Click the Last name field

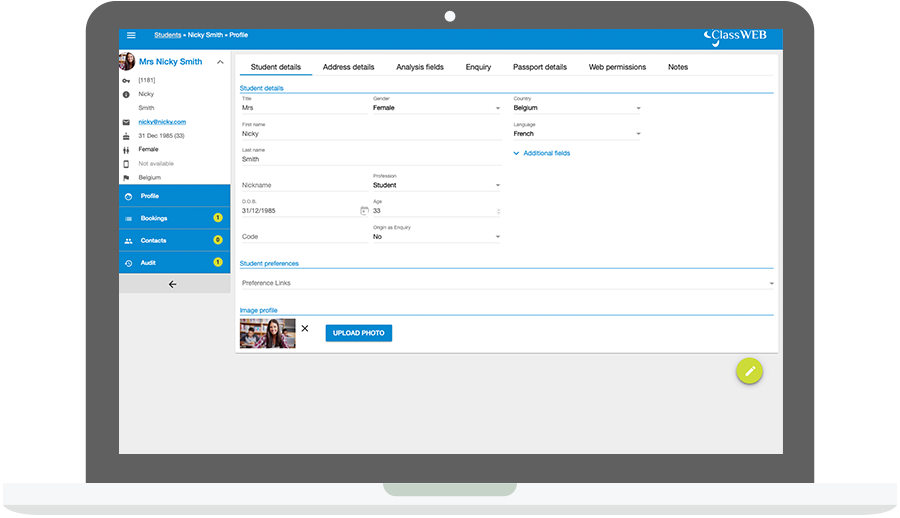pyautogui.click(x=371, y=160)
